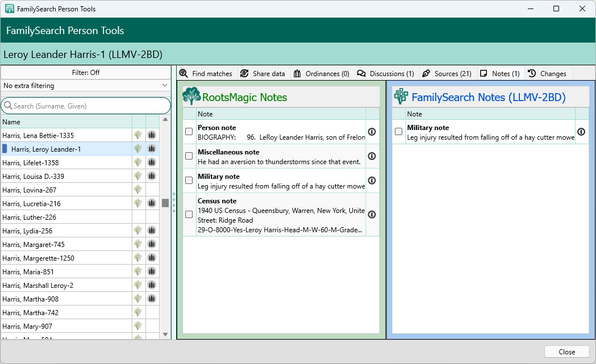This screenshot has height=364, width=596.
Task: Click the RootsMagic Notes 'Note' column header
Action: pos(281,114)
